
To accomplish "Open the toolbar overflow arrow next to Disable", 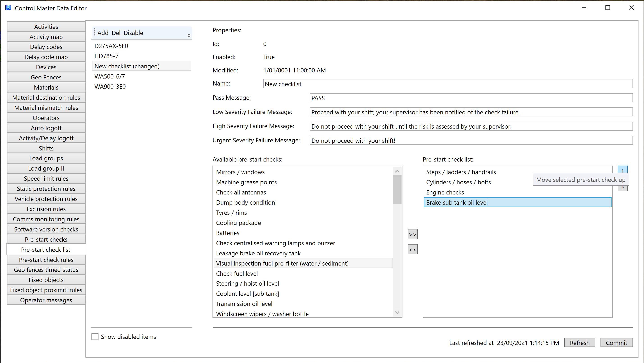I will point(189,36).
